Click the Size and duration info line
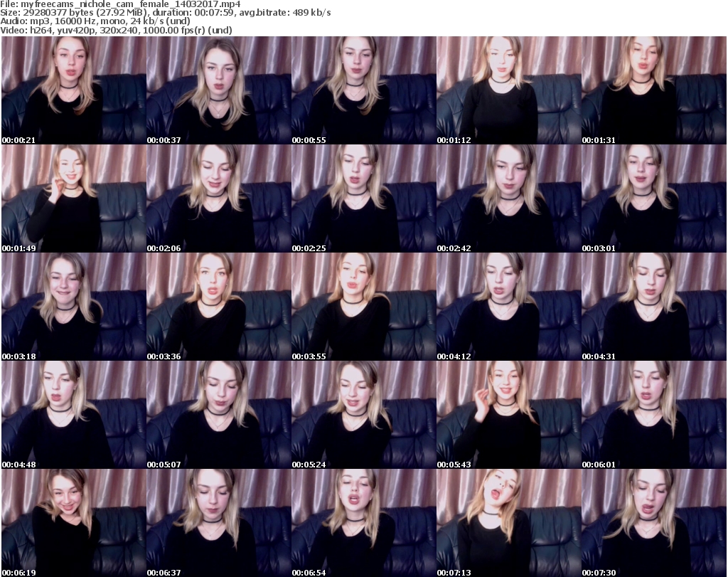728x577 pixels. 166,13
